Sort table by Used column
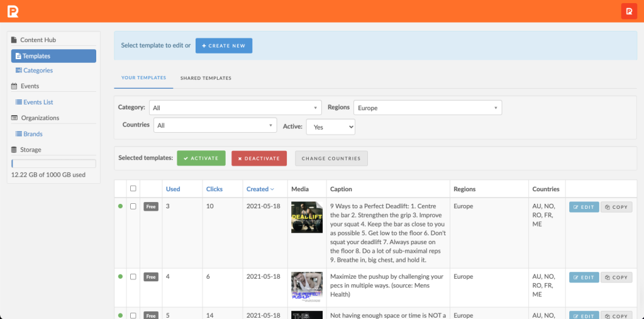 pyautogui.click(x=173, y=189)
